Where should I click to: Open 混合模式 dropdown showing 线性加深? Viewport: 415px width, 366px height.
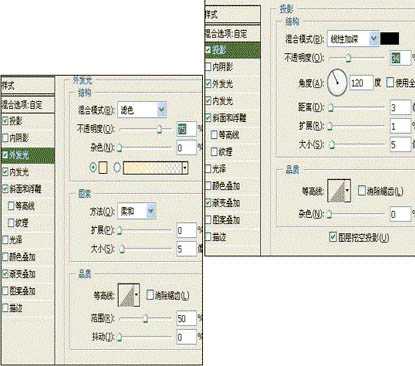point(353,39)
